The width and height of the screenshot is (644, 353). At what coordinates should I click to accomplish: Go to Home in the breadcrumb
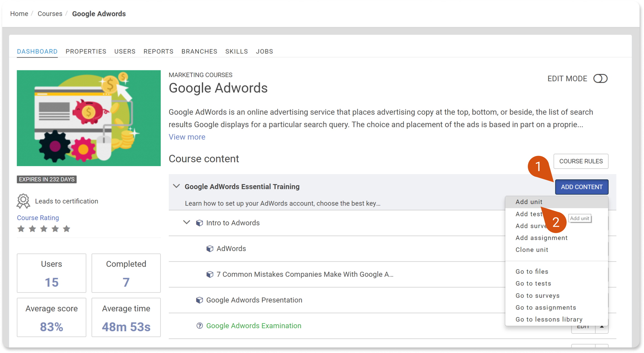coord(19,14)
